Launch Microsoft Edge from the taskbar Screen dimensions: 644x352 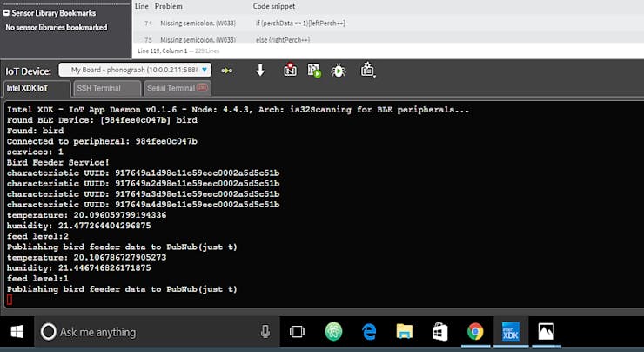tap(369, 331)
